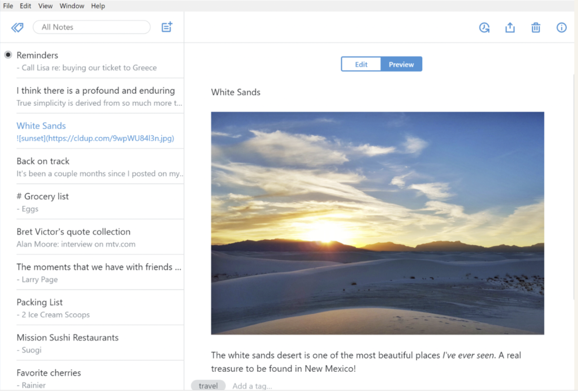Select the travel tag chip
This screenshot has width=578, height=392.
208,386
